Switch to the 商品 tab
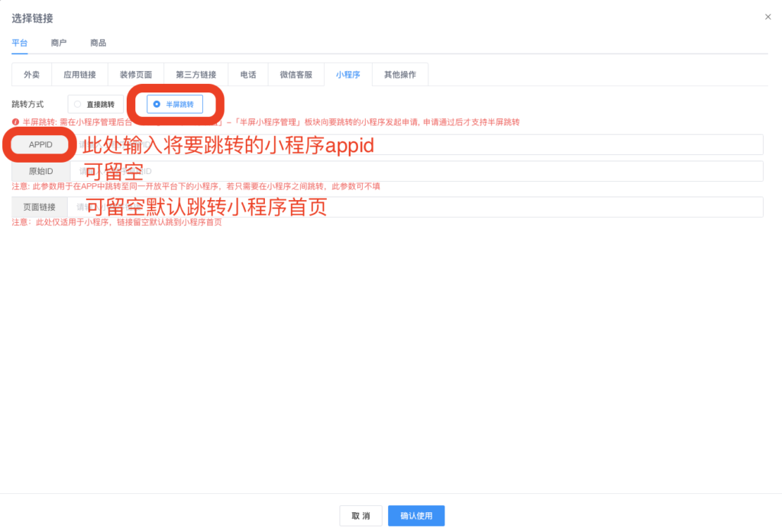The height and width of the screenshot is (532, 782). [x=98, y=44]
